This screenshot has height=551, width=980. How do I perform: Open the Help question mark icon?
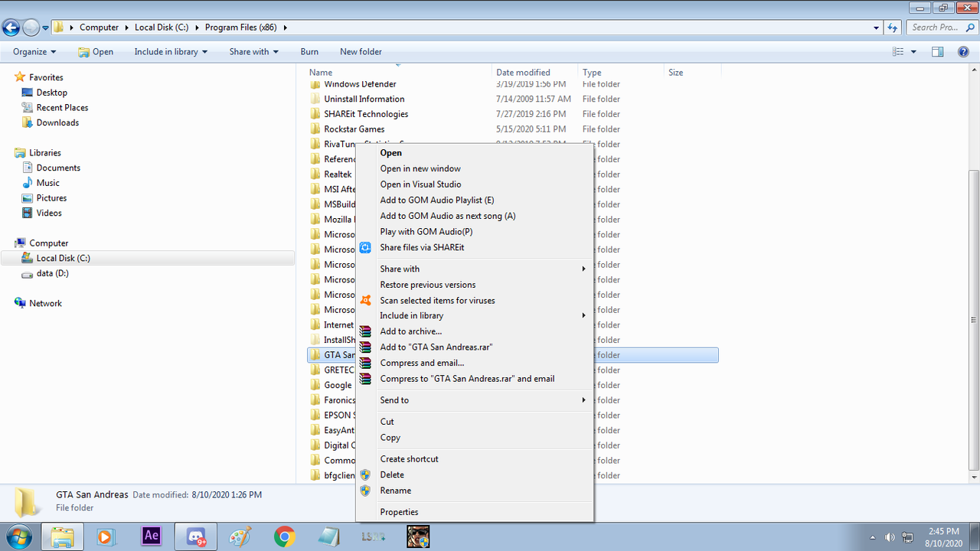pyautogui.click(x=963, y=52)
